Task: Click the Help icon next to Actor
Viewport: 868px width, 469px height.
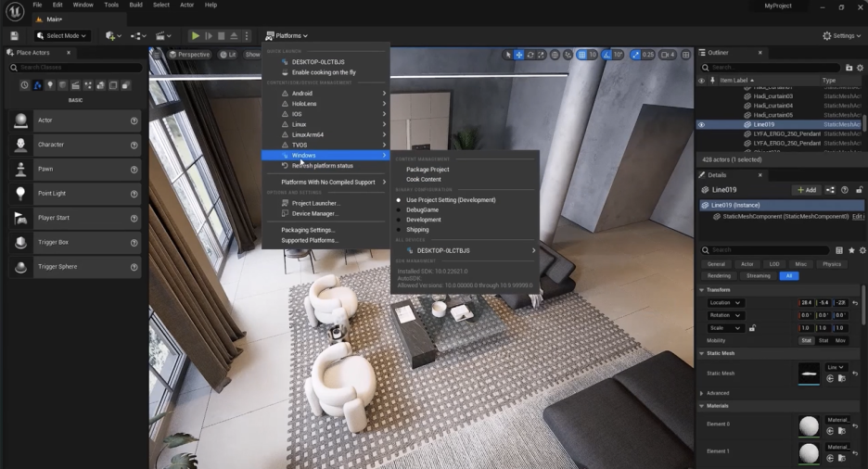Action: point(134,120)
